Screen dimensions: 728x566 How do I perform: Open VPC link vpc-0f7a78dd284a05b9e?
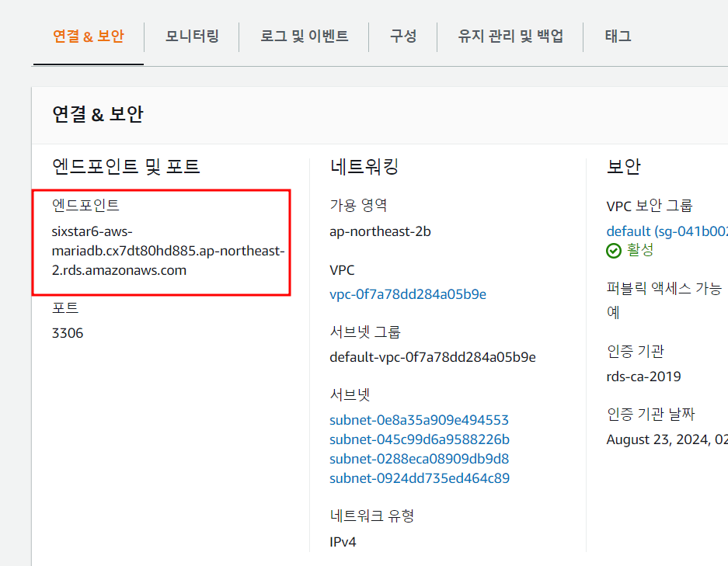(408, 294)
